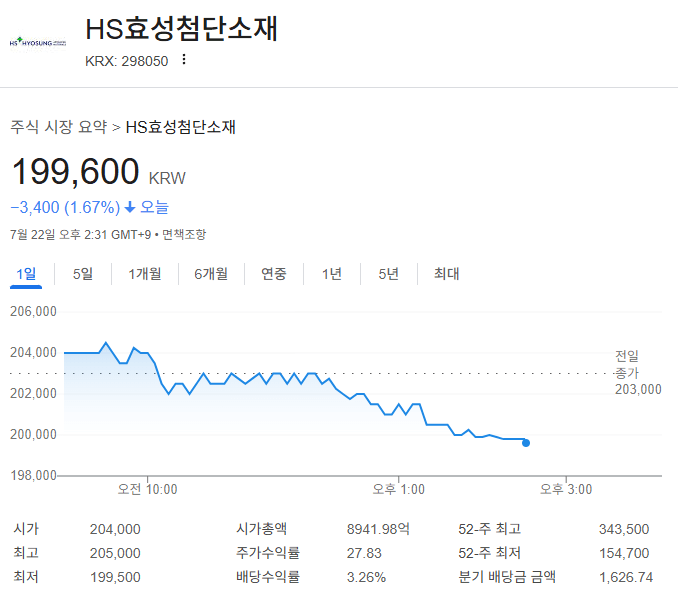
Task: Open the three-dot menu beside KRX: 298050
Action: (x=184, y=60)
